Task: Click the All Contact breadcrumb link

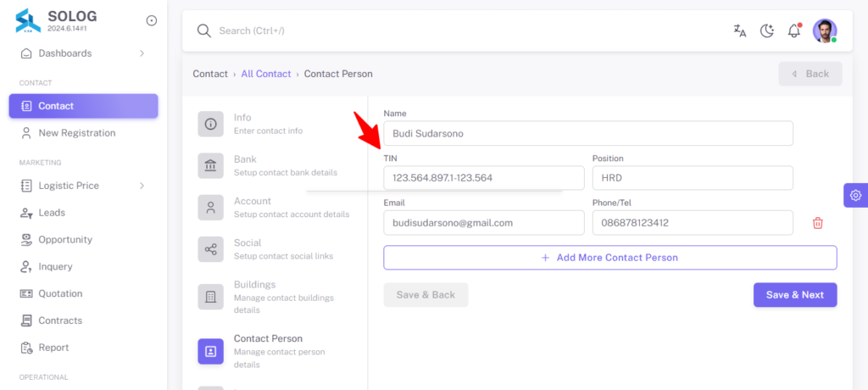Action: 265,74
